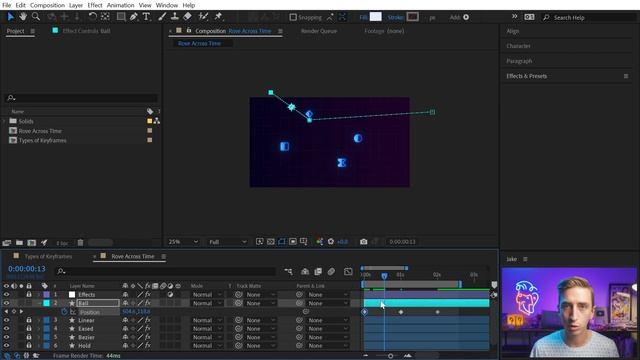Expand the Bezier layer properties
The image size is (640, 360).
[40, 337]
